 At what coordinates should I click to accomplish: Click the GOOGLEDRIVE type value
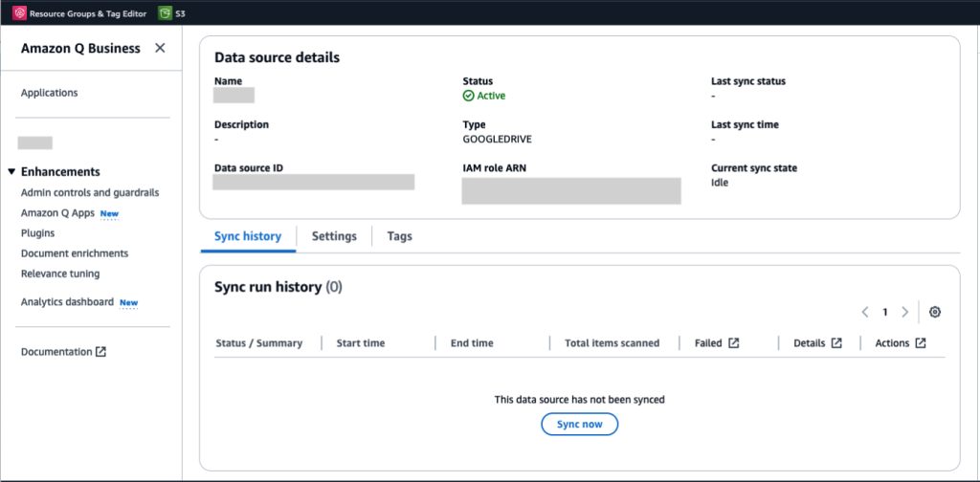tap(497, 140)
